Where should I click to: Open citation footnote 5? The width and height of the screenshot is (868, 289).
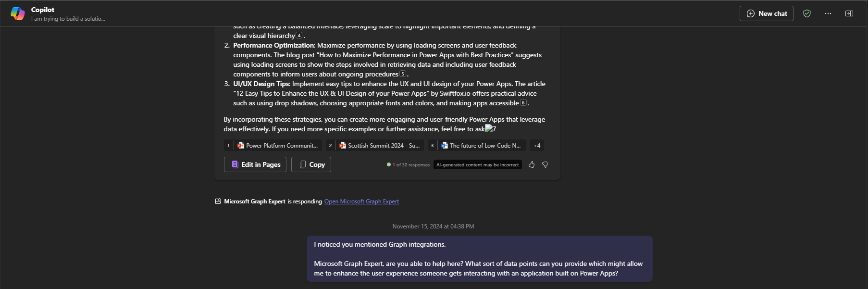click(x=403, y=74)
